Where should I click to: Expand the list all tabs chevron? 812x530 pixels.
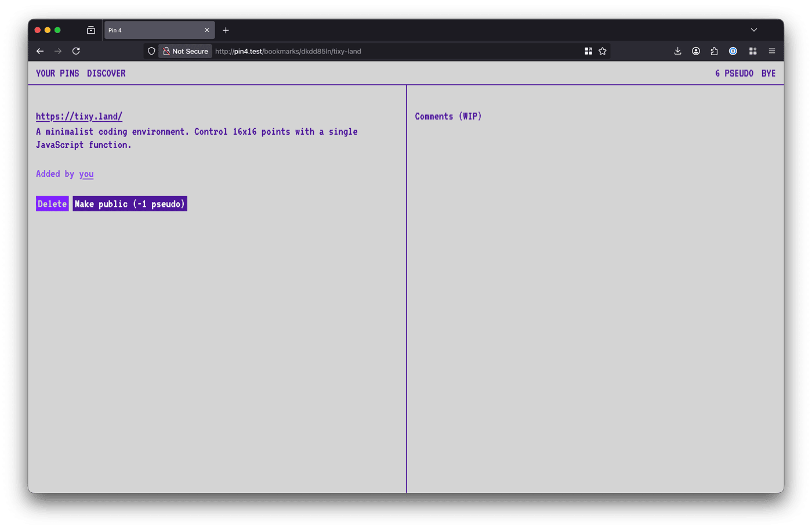tap(754, 30)
